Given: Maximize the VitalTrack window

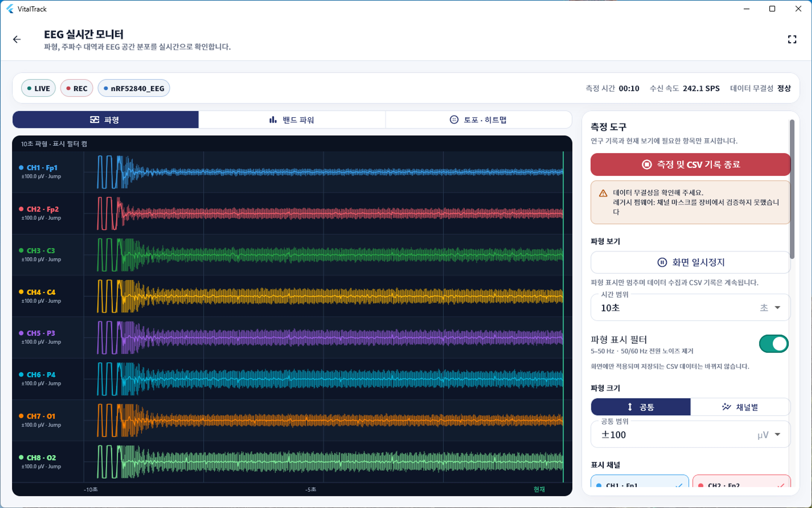Looking at the screenshot, I should [772, 9].
